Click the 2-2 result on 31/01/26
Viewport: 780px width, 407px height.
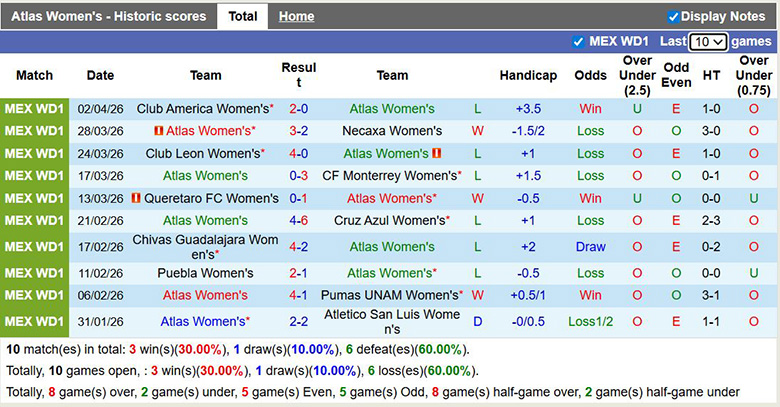click(x=298, y=321)
